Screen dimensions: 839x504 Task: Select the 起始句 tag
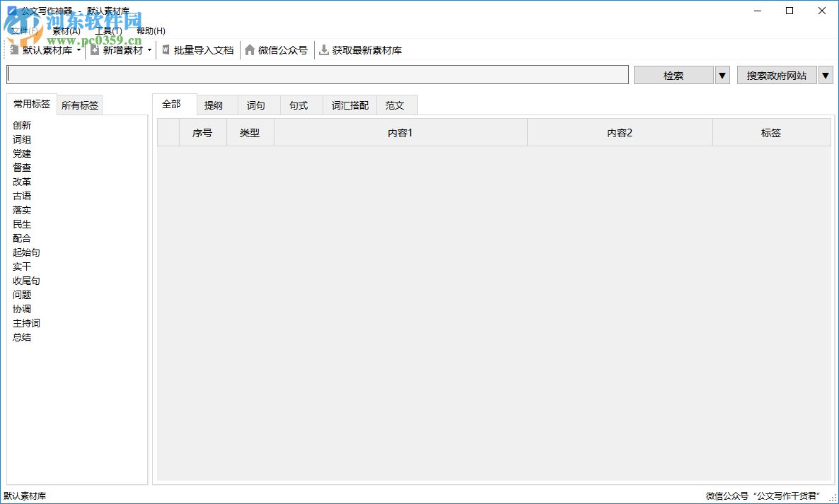[26, 252]
